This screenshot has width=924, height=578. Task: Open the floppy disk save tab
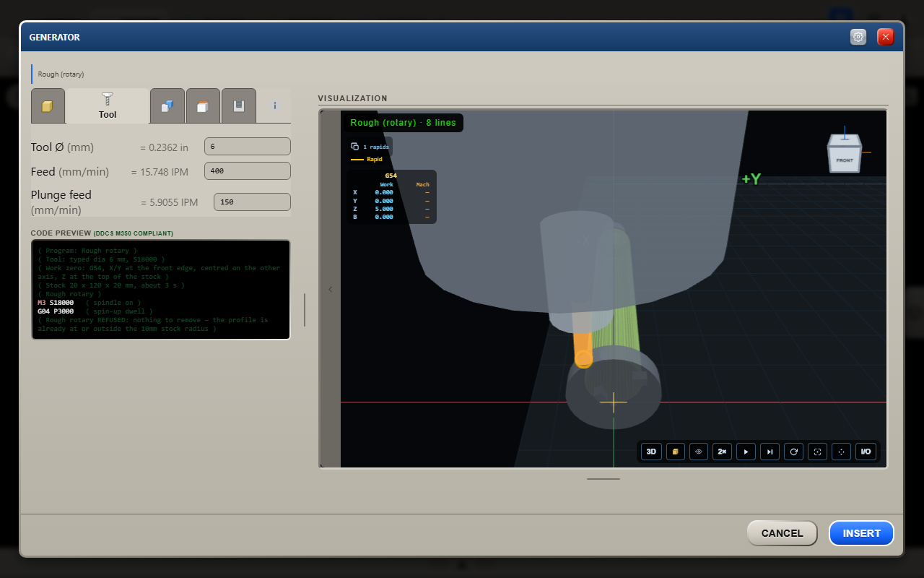(x=238, y=106)
